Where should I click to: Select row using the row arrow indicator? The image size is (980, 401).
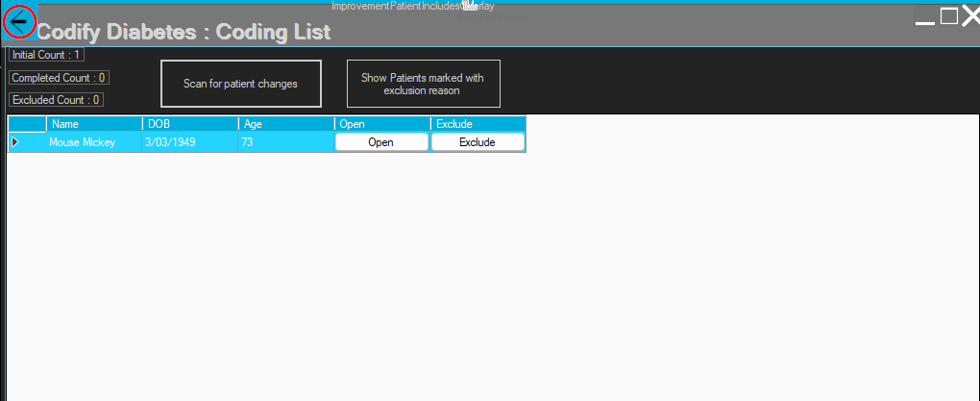(15, 142)
